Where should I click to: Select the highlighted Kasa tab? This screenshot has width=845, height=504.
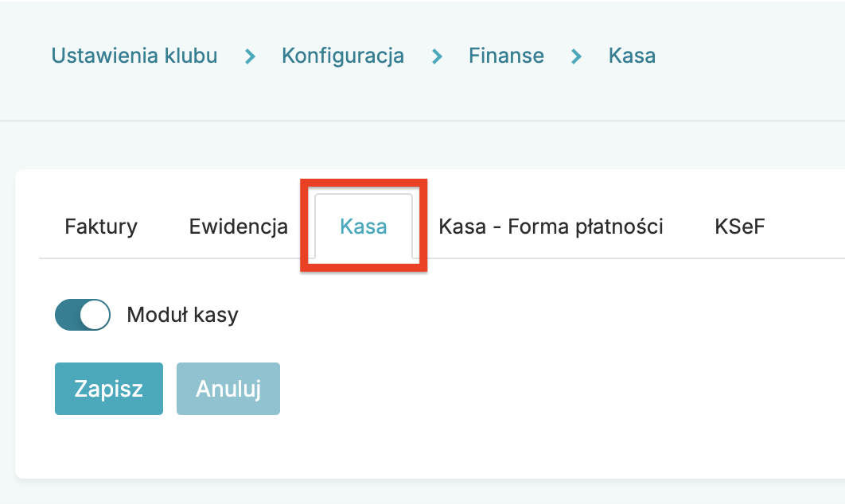364,227
